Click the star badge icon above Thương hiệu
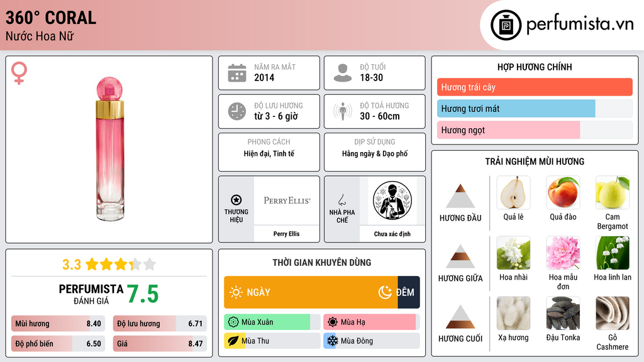Viewport: 644px width, 362px height. click(x=236, y=200)
